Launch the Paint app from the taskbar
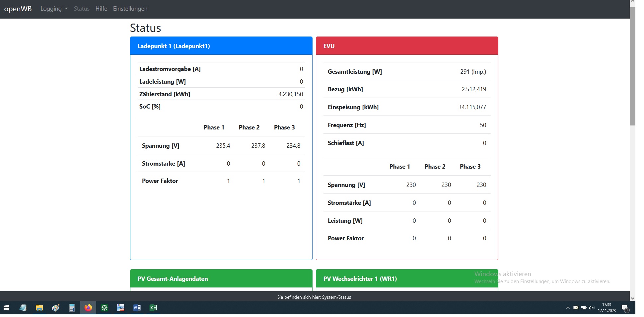Screen dimensions: 644x317 coord(55,308)
